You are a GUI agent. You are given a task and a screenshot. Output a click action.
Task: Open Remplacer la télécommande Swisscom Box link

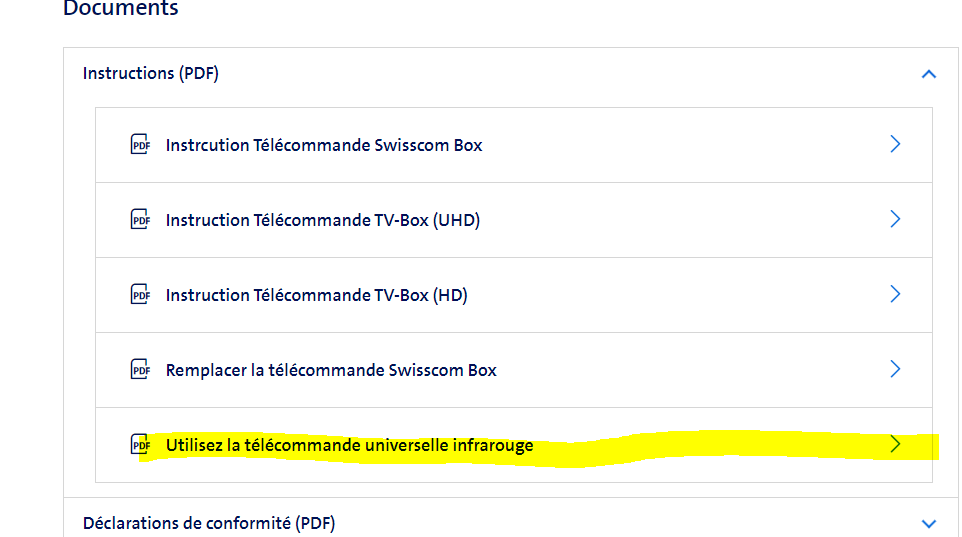pyautogui.click(x=331, y=370)
